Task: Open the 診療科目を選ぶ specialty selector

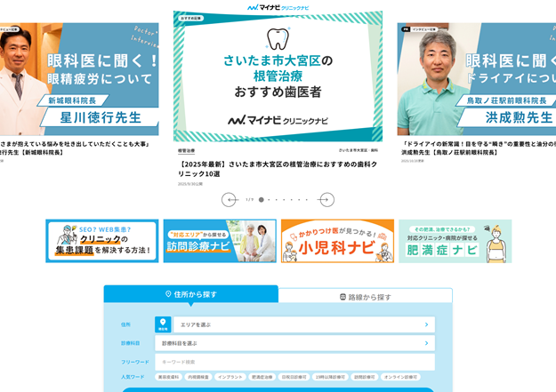Action: tap(294, 343)
